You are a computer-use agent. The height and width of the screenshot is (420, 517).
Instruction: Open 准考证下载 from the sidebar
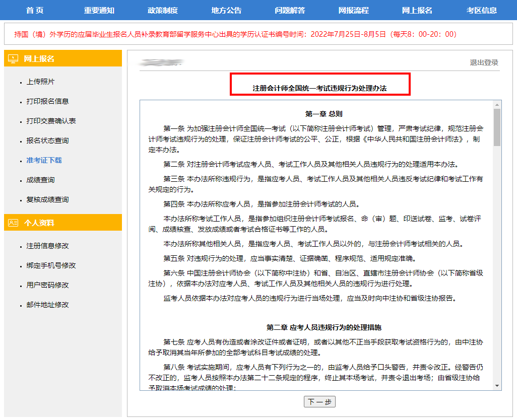tap(44, 160)
